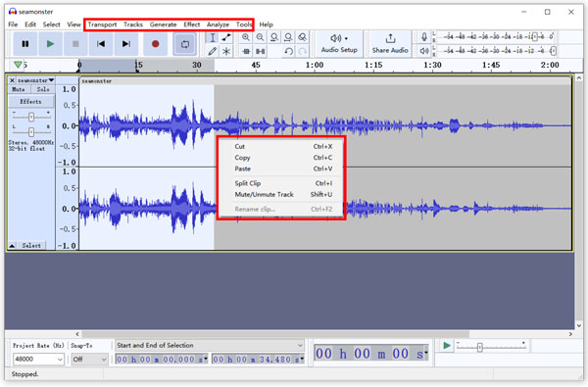Open the Tools menu
The image size is (588, 387).
pos(244,24)
